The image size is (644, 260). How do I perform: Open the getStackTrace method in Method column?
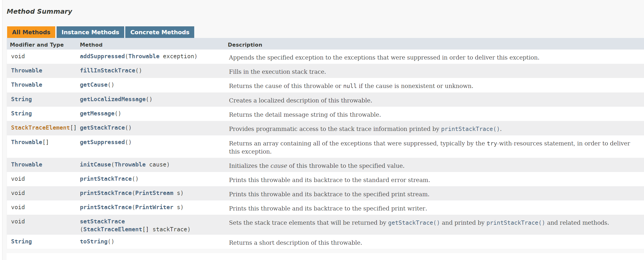[102, 128]
